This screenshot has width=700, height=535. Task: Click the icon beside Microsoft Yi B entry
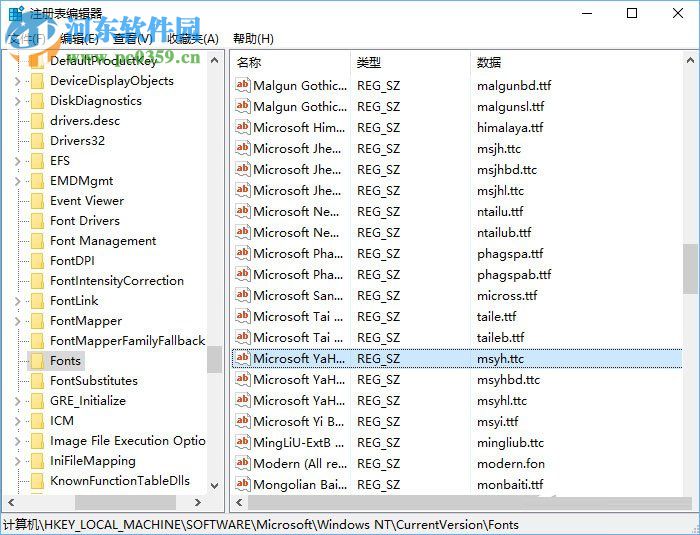click(x=242, y=421)
